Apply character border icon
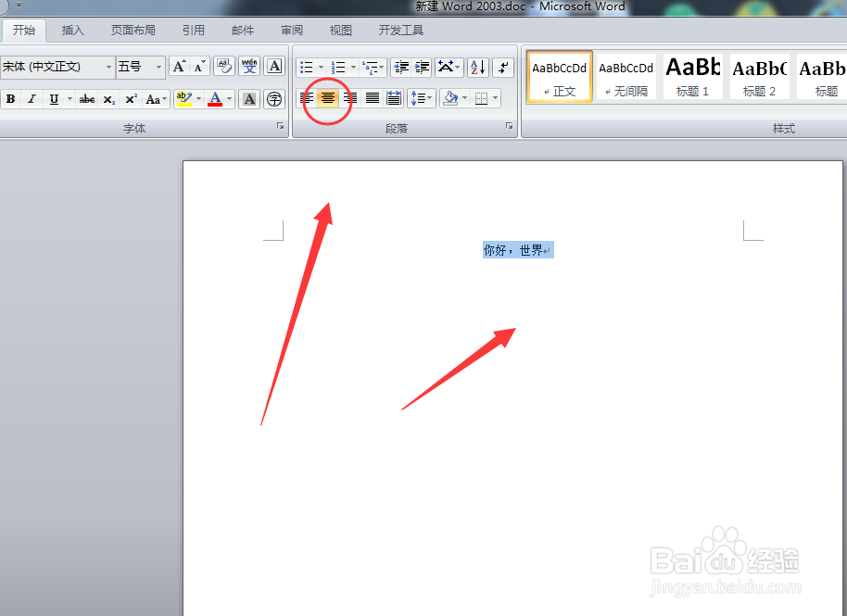 pyautogui.click(x=274, y=67)
